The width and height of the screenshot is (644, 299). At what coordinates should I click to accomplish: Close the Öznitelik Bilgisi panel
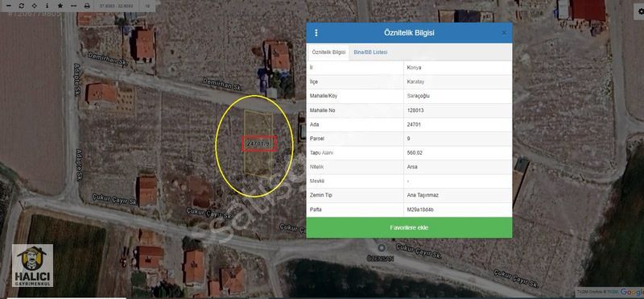[x=504, y=33]
